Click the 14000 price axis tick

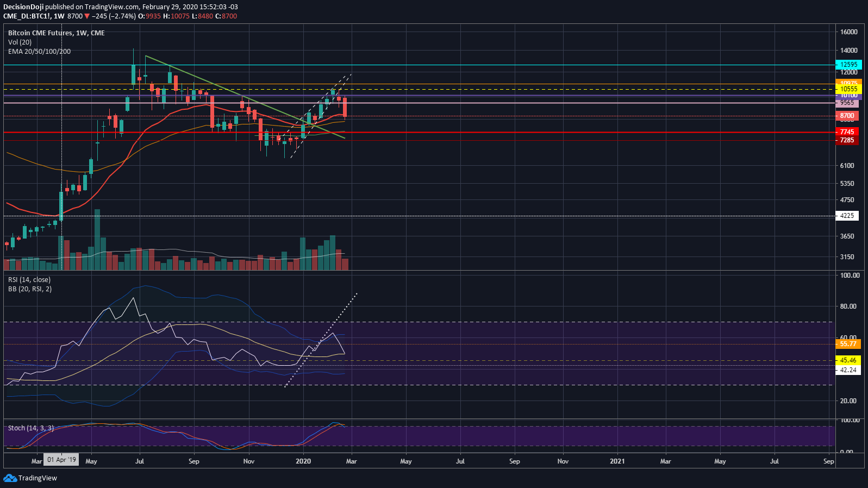coord(848,51)
